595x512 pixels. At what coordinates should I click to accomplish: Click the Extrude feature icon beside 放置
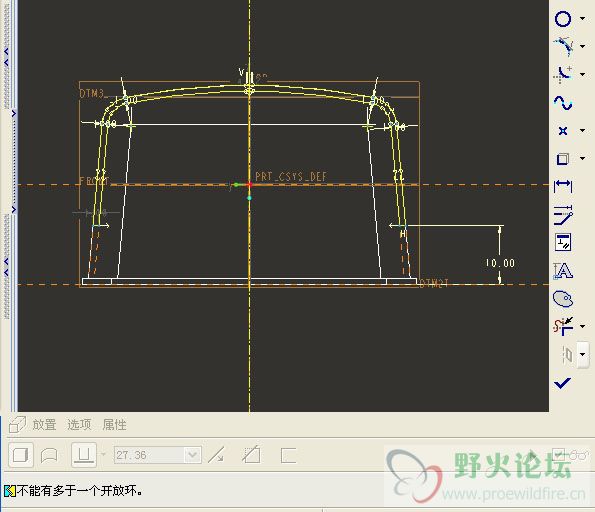pyautogui.click(x=17, y=424)
